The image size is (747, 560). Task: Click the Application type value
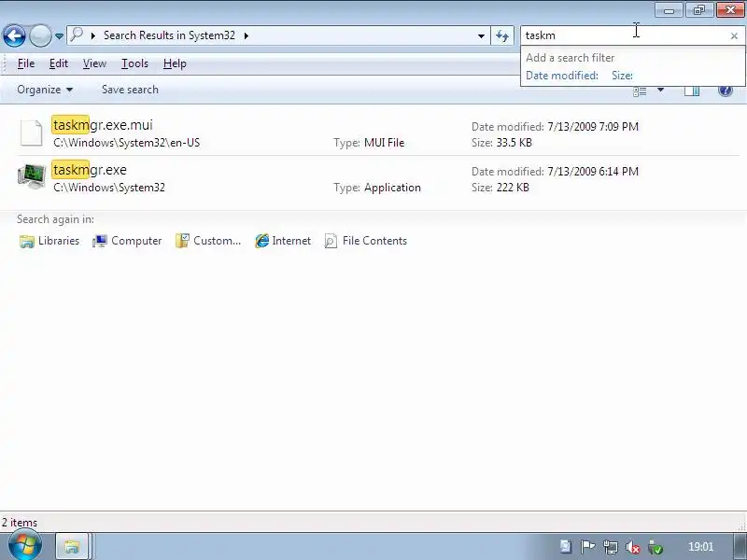[x=392, y=188]
